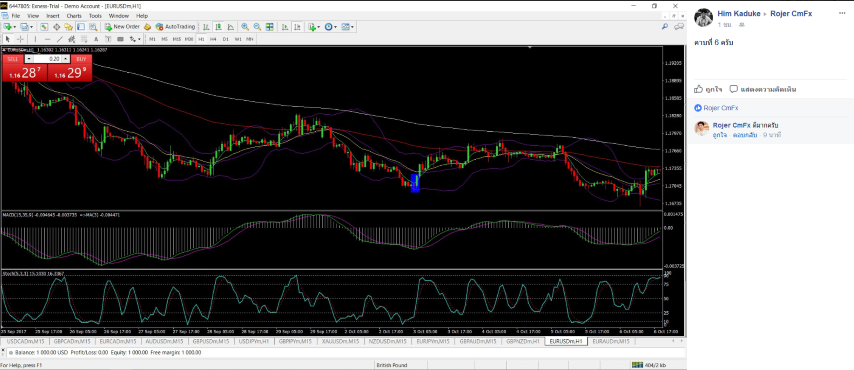Select the Crosshair cursor tool
Image resolution: width=854 pixels, height=370 pixels.
[20, 39]
